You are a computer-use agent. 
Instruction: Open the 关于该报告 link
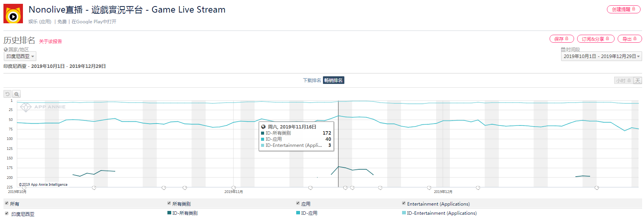[x=50, y=42]
